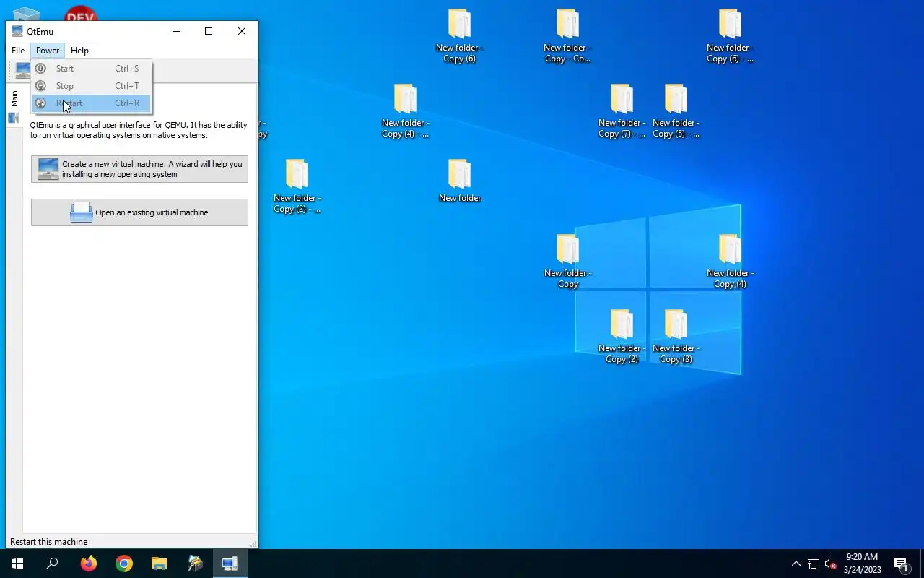Image resolution: width=924 pixels, height=578 pixels.
Task: Maximize the QtEmu window
Action: tap(209, 31)
